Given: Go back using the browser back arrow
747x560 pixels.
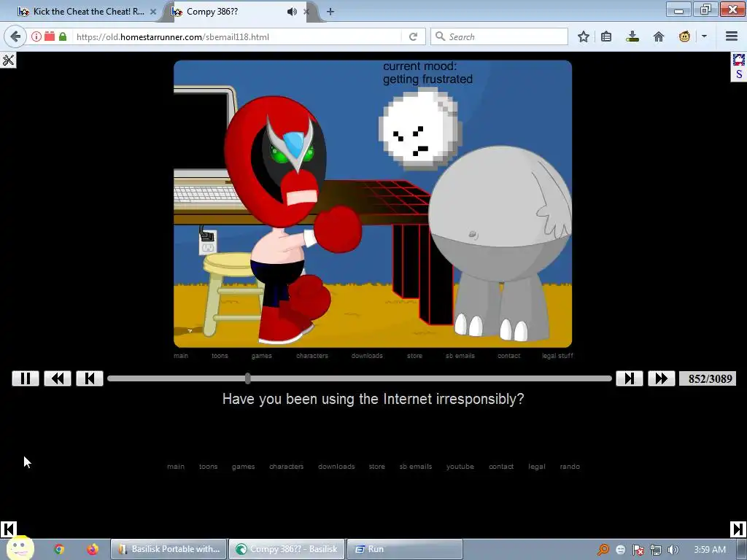Looking at the screenshot, I should (15, 36).
